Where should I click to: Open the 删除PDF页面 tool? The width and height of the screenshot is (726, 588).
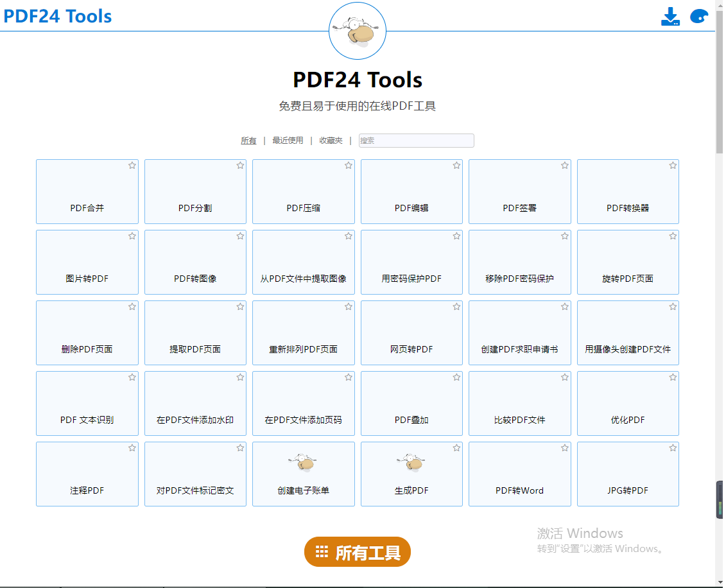[87, 333]
